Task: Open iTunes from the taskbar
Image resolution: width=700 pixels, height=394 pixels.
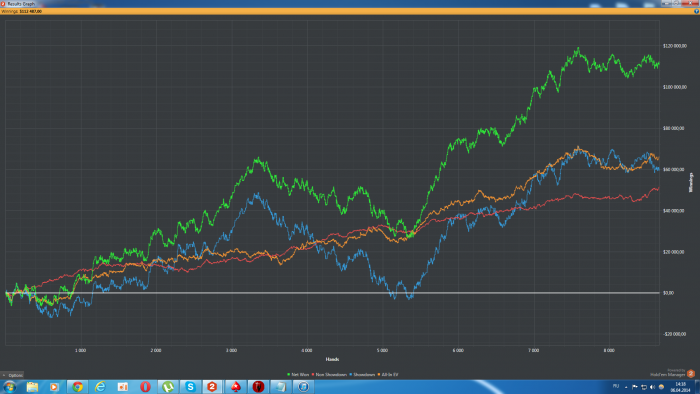Action: [304, 387]
